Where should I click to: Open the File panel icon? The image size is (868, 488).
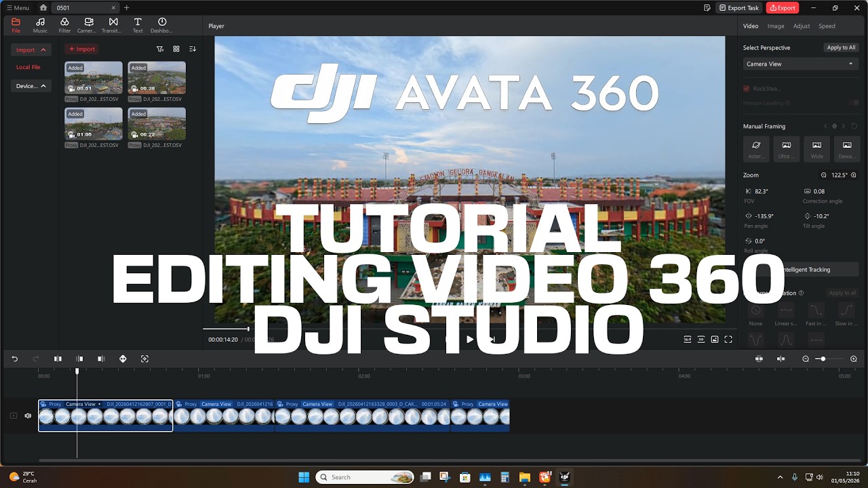tap(16, 25)
